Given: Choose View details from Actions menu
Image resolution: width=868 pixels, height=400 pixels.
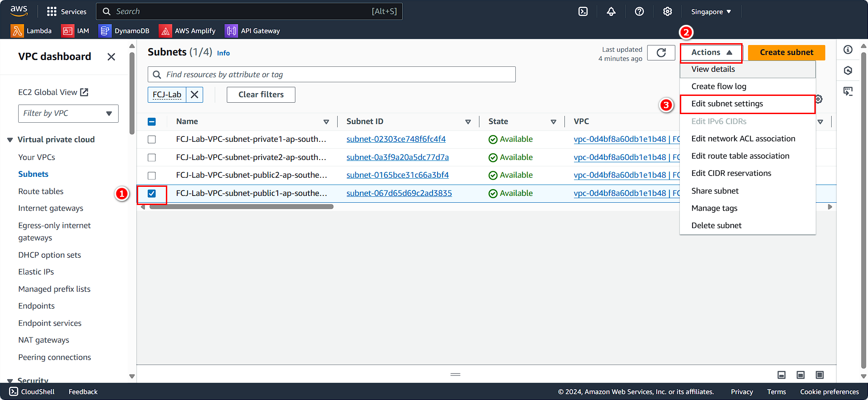Looking at the screenshot, I should pos(748,69).
